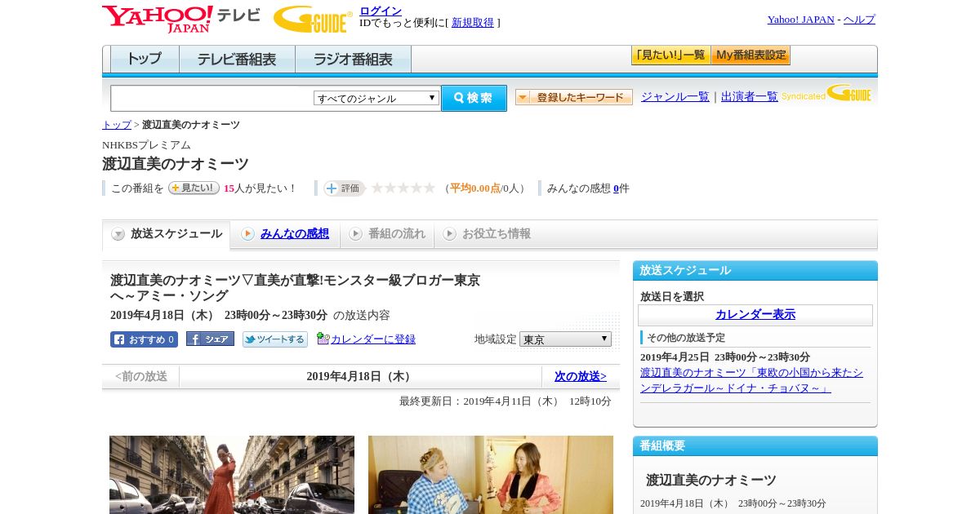The width and height of the screenshot is (980, 514).
Task: Open the 2019年4月25日 ドイナ・チョバヌ episode link
Action: [x=751, y=380]
